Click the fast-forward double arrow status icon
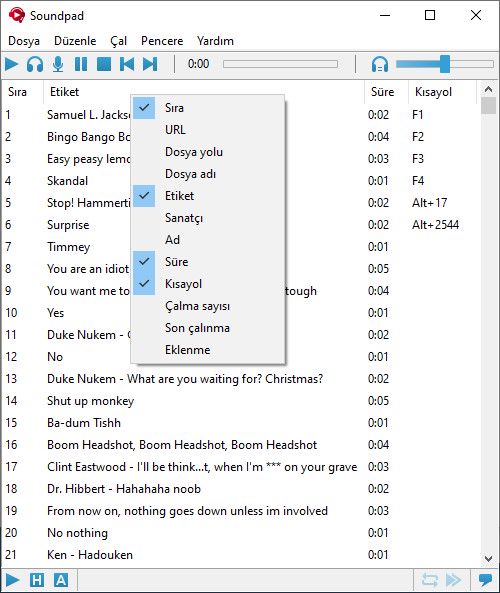This screenshot has width=500, height=593. click(x=453, y=580)
